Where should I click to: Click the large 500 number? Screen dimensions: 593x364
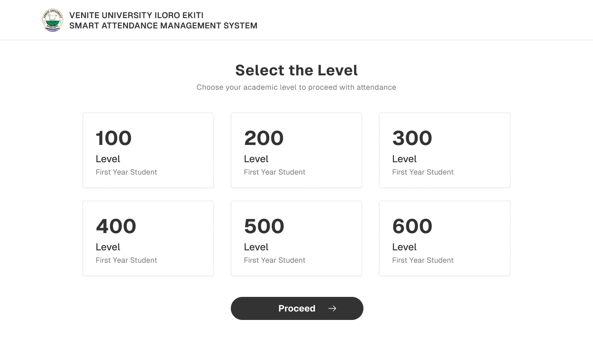click(x=264, y=226)
